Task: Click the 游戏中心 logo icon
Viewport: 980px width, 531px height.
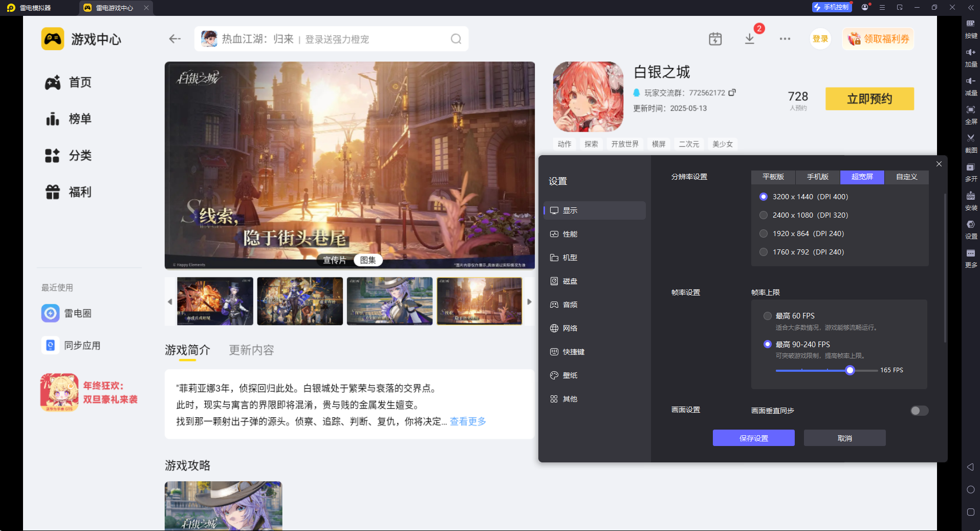Action: coord(53,39)
